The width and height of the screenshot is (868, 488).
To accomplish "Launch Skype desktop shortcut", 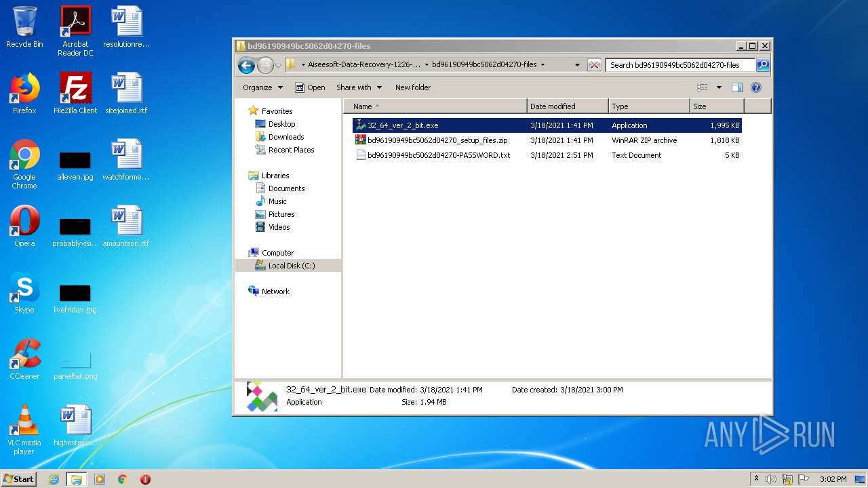I will click(24, 293).
